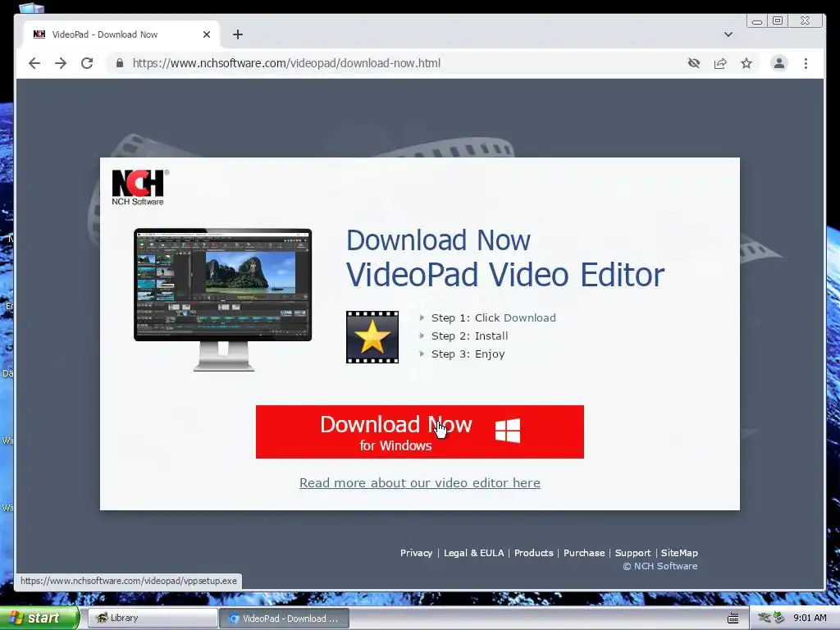Click the crossed-out eye icon in address bar
840x630 pixels.
click(694, 63)
